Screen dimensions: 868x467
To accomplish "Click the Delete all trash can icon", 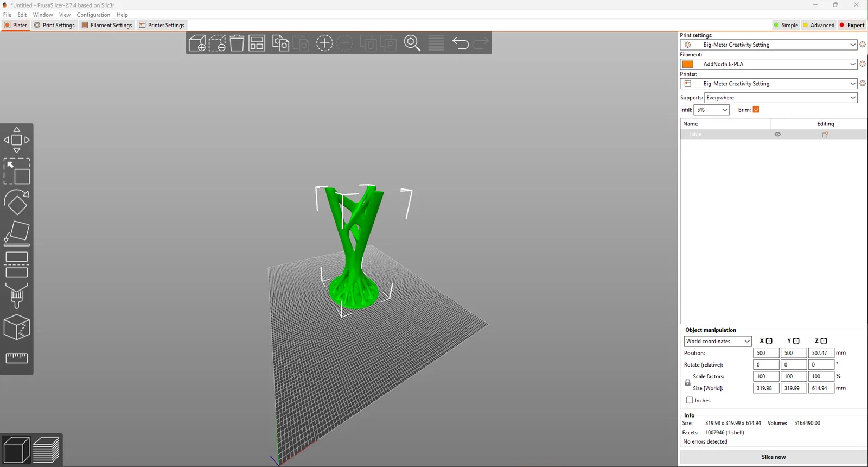I will (237, 43).
